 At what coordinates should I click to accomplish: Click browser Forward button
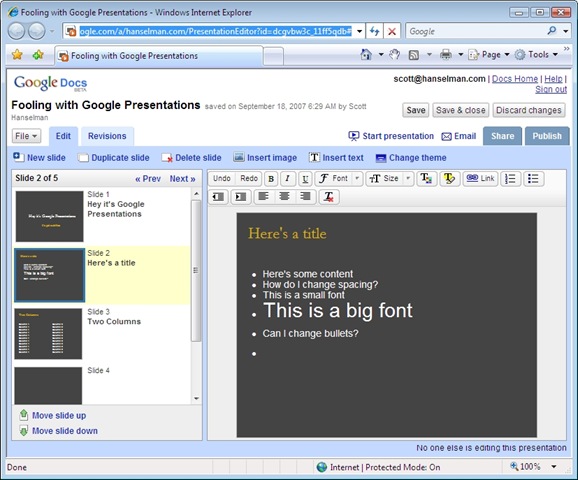(x=37, y=31)
